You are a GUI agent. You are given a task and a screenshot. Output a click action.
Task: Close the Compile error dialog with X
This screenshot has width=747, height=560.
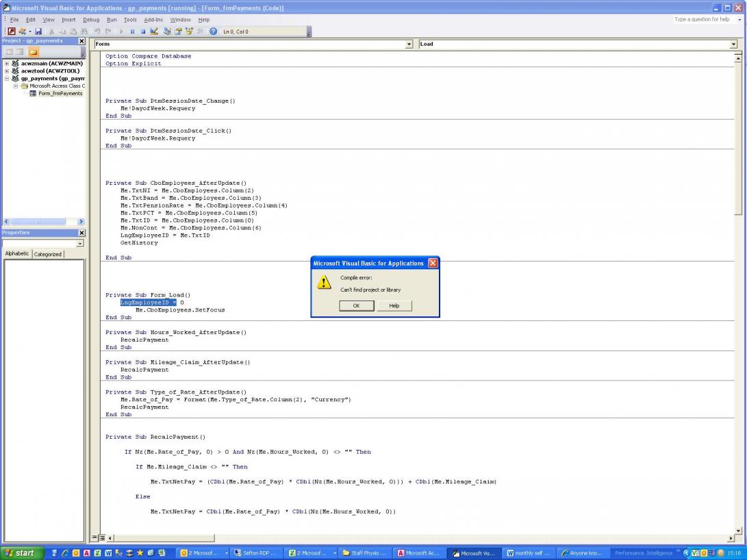433,263
